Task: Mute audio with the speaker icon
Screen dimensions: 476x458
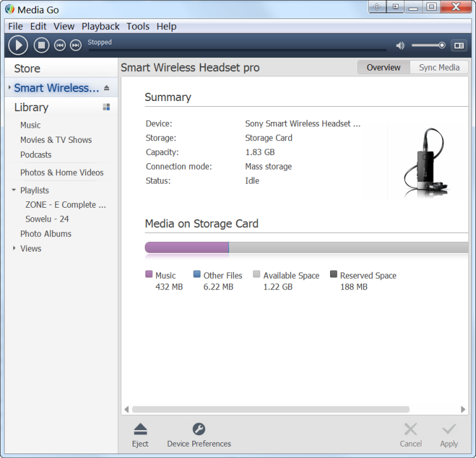Action: coord(400,46)
